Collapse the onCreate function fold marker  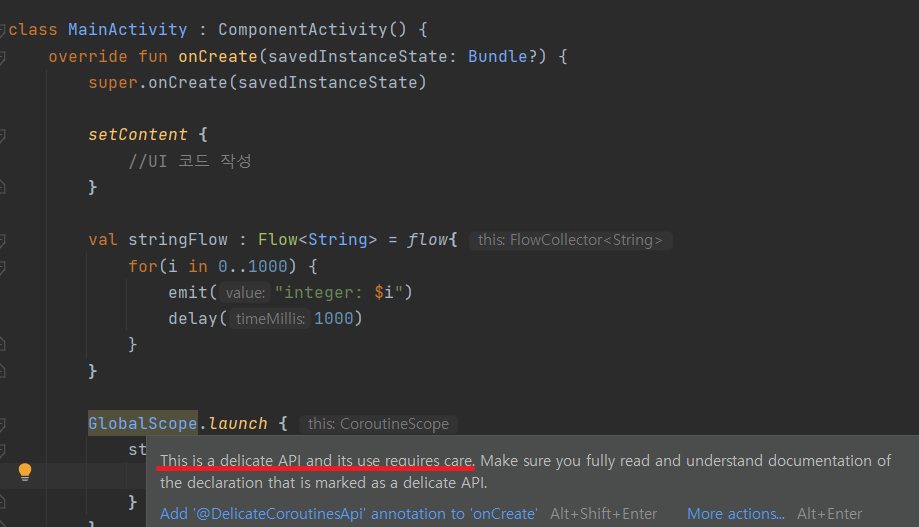coord(2,57)
